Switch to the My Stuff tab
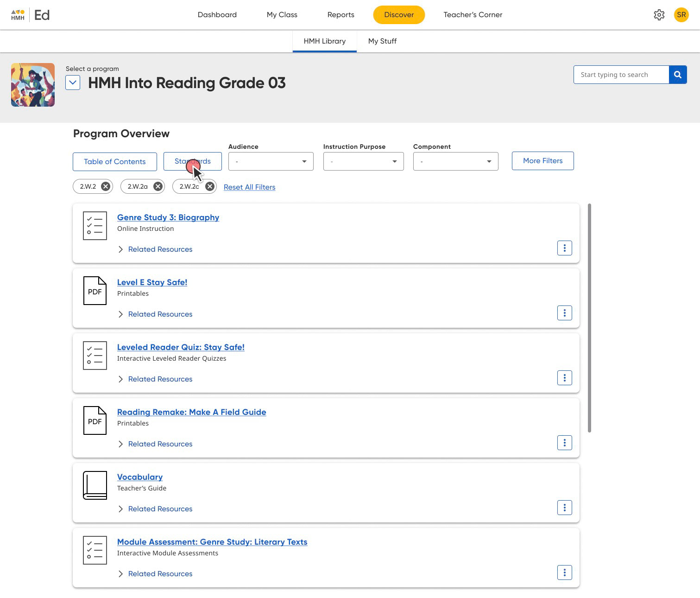700x598 pixels. 382,41
